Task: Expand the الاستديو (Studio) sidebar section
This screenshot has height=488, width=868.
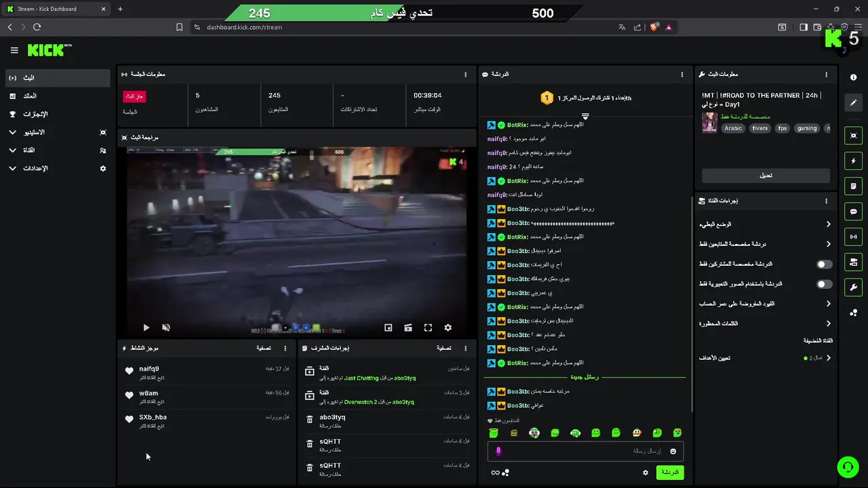Action: [57, 132]
